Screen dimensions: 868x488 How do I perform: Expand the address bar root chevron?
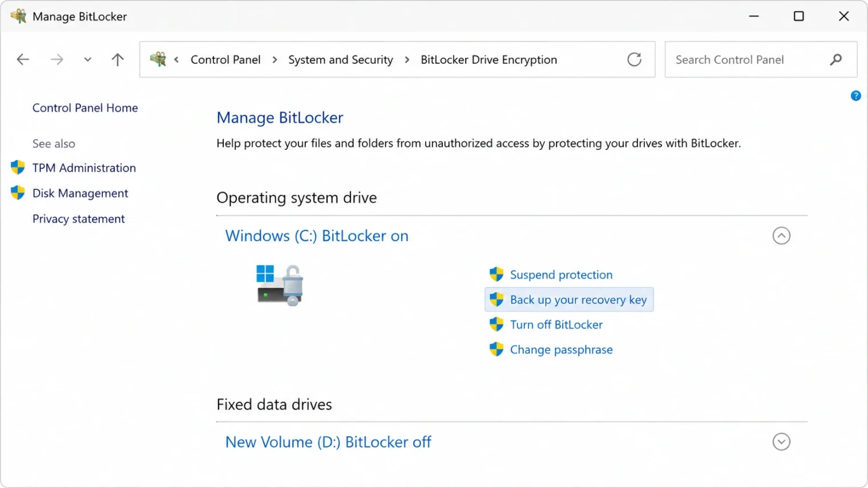[176, 59]
